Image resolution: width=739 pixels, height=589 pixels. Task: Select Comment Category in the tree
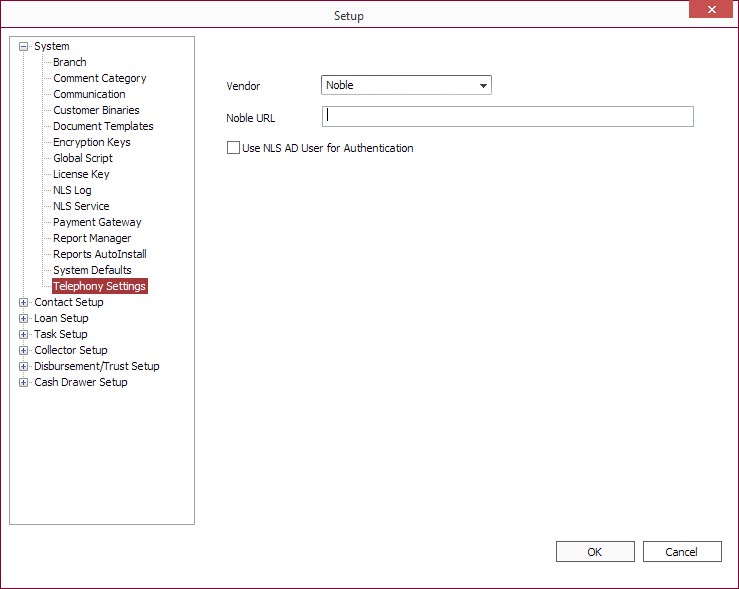[x=99, y=78]
